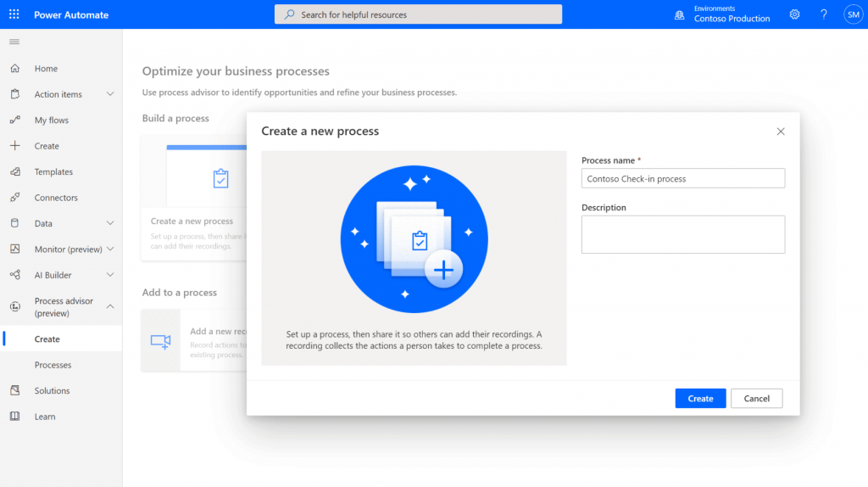The image size is (868, 487).
Task: Click the Connectors plug icon
Action: point(15,197)
